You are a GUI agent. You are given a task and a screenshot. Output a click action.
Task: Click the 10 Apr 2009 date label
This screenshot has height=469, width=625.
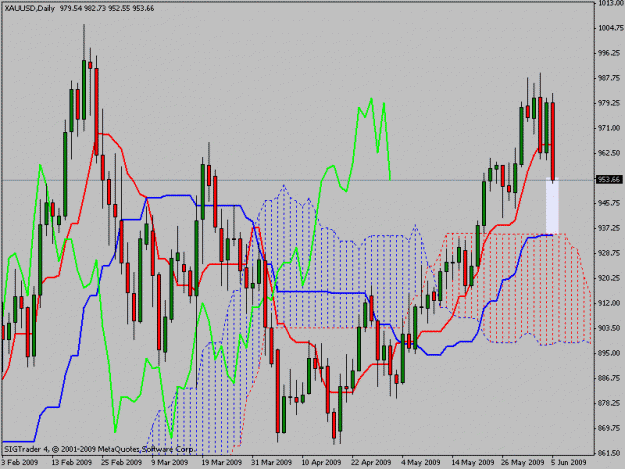coord(321,462)
